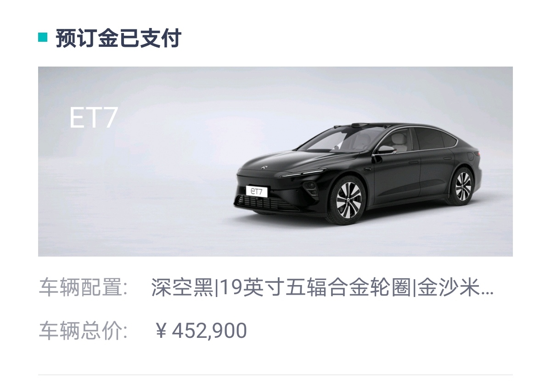The width and height of the screenshot is (551, 392).
Task: Tap the ¥452,900 total price
Action: point(201,331)
